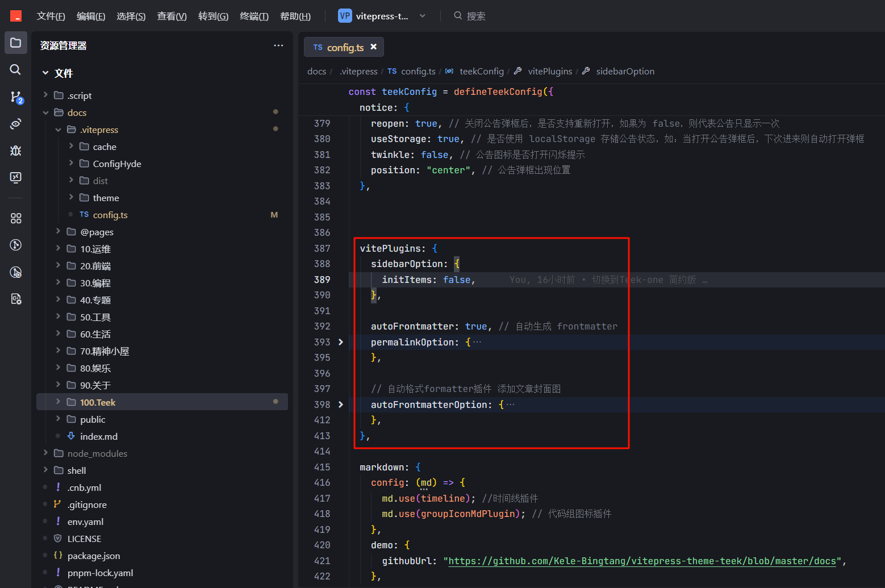The height and width of the screenshot is (588, 885).
Task: Expand the .script folder
Action: (x=45, y=95)
